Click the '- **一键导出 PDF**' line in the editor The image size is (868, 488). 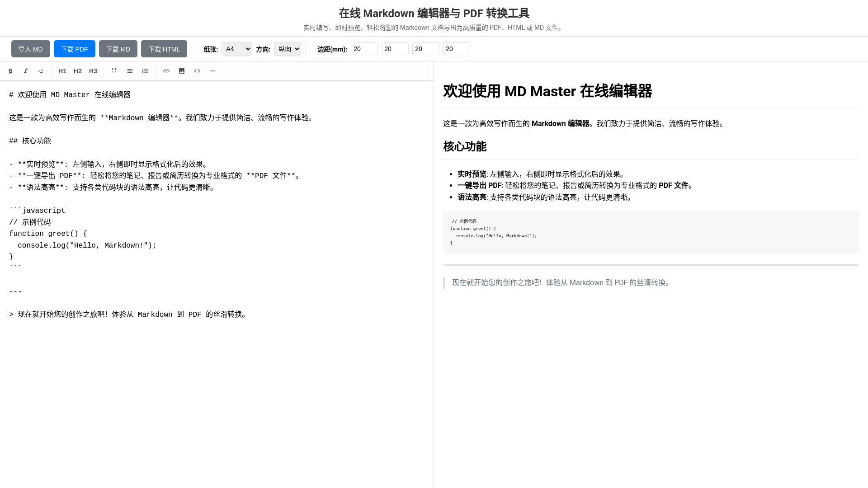(x=156, y=176)
